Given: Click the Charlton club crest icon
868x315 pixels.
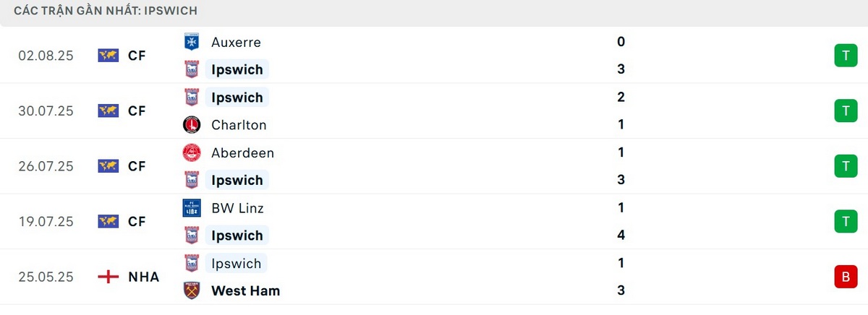Looking at the screenshot, I should pyautogui.click(x=192, y=124).
